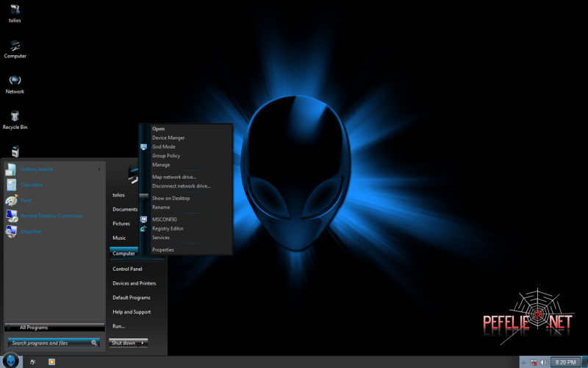
Task: Select Show on Desktop entry
Action: pos(171,198)
